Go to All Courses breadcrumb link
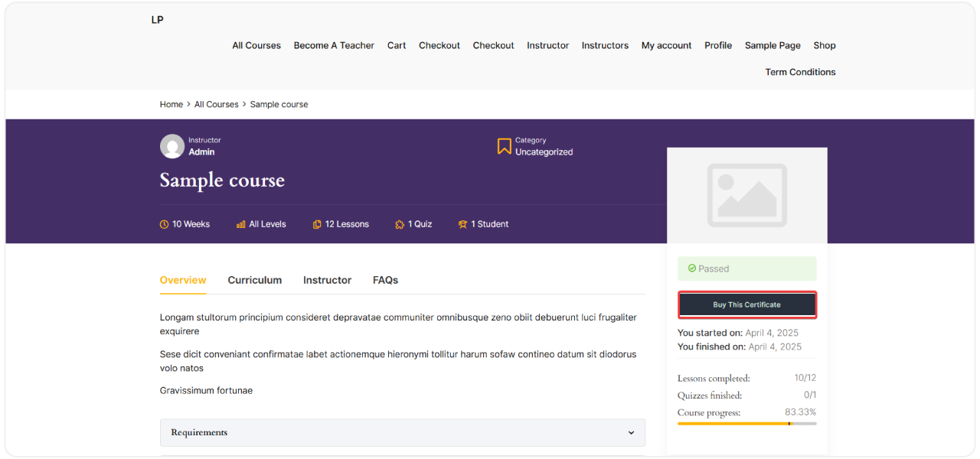 (x=217, y=104)
